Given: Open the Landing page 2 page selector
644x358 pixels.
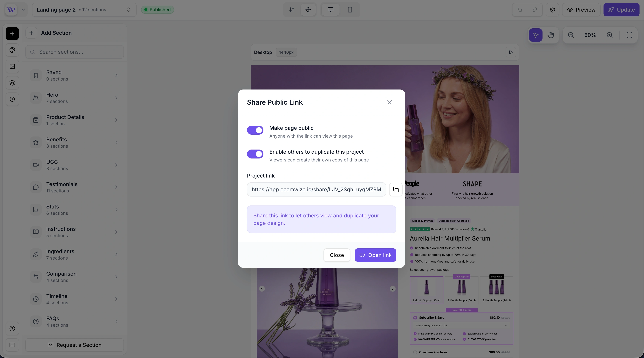Looking at the screenshot, I should click(x=84, y=10).
